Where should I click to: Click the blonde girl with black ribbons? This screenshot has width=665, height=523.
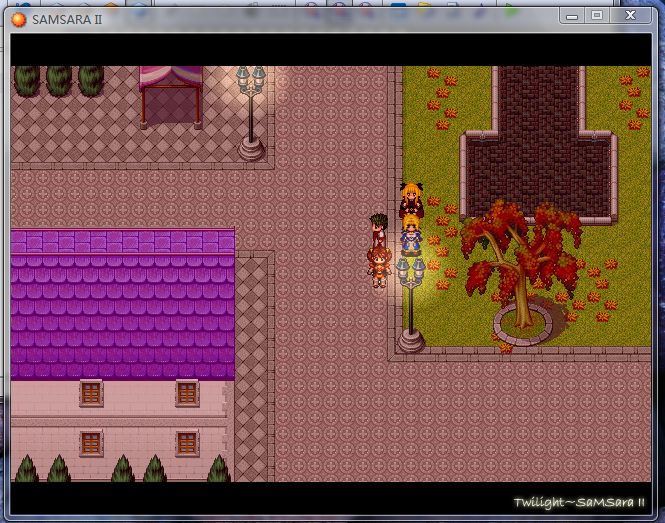411,200
